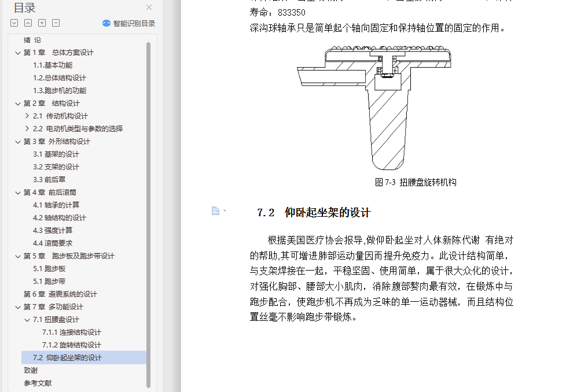The height and width of the screenshot is (392, 566).
Task: Click the text 寿命：833350
Action: [x=277, y=13]
